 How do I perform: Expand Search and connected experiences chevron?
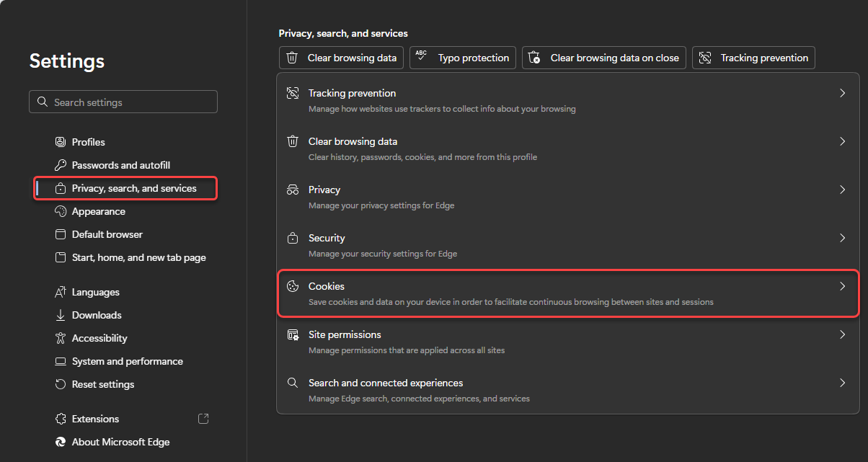(x=841, y=383)
